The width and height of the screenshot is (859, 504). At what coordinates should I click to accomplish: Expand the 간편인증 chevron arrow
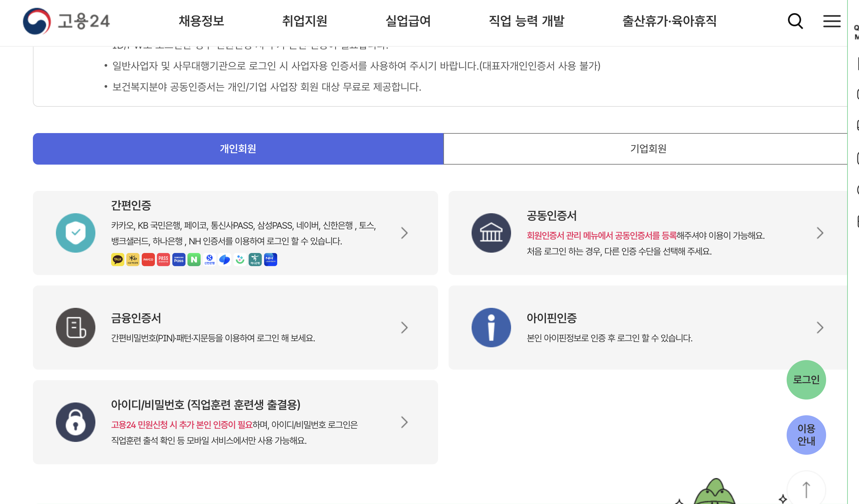coord(404,233)
